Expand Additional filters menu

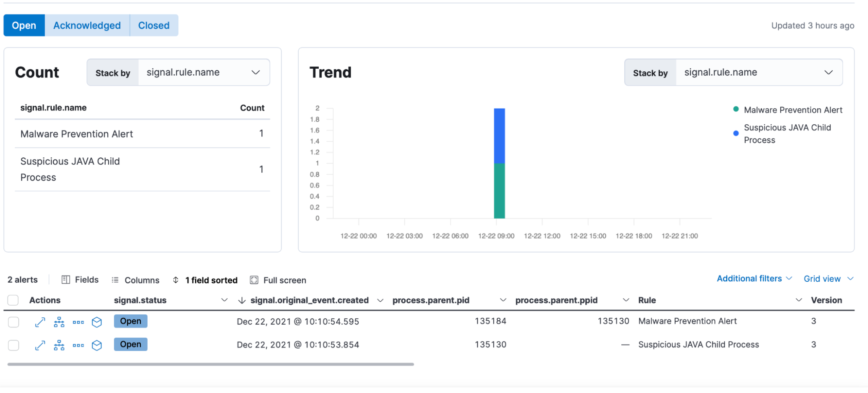(x=755, y=278)
